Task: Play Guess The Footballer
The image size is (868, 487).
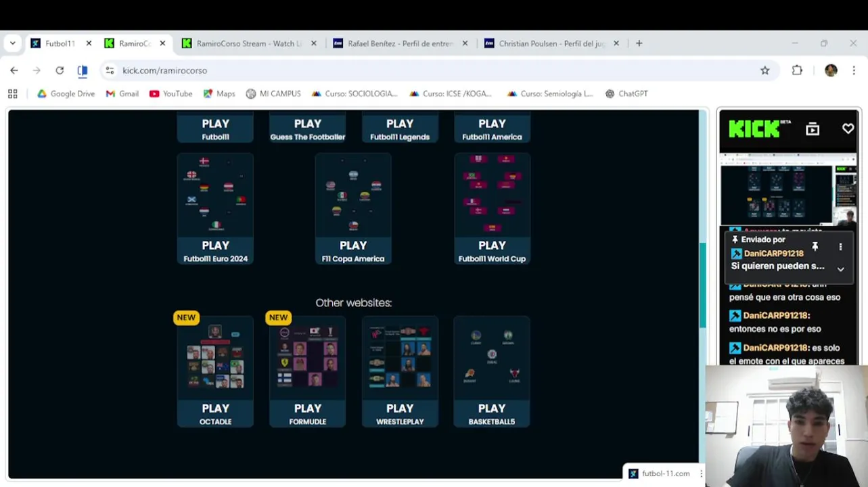Action: click(308, 129)
